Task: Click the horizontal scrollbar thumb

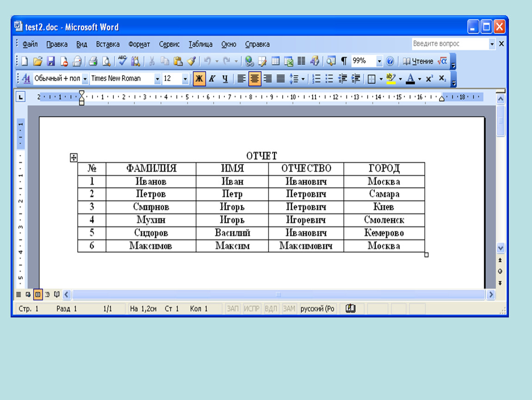Action: 278,294
